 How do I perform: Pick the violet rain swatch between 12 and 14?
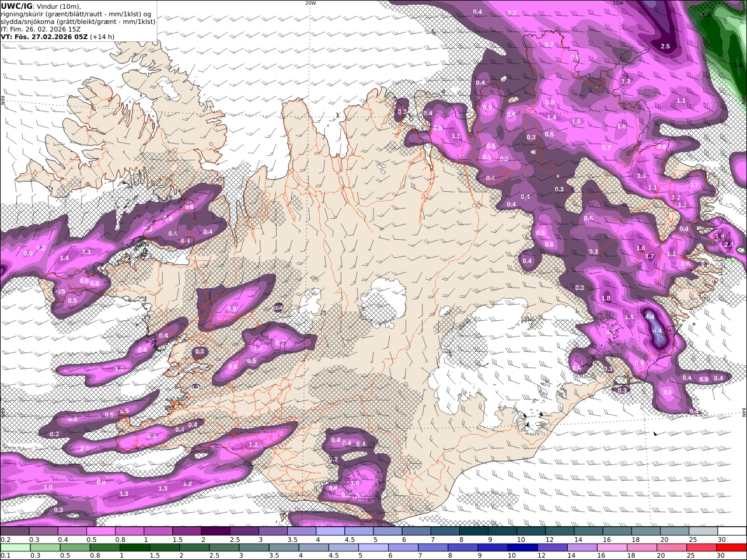553,548
